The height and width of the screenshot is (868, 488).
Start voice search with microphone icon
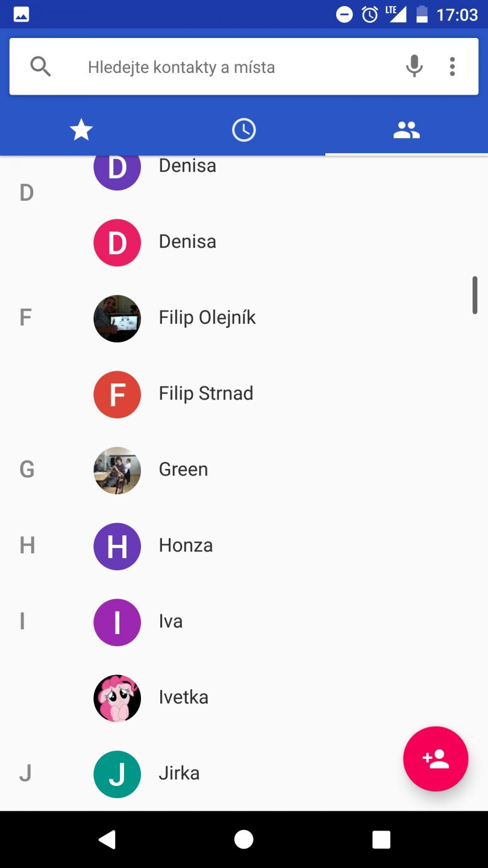414,66
